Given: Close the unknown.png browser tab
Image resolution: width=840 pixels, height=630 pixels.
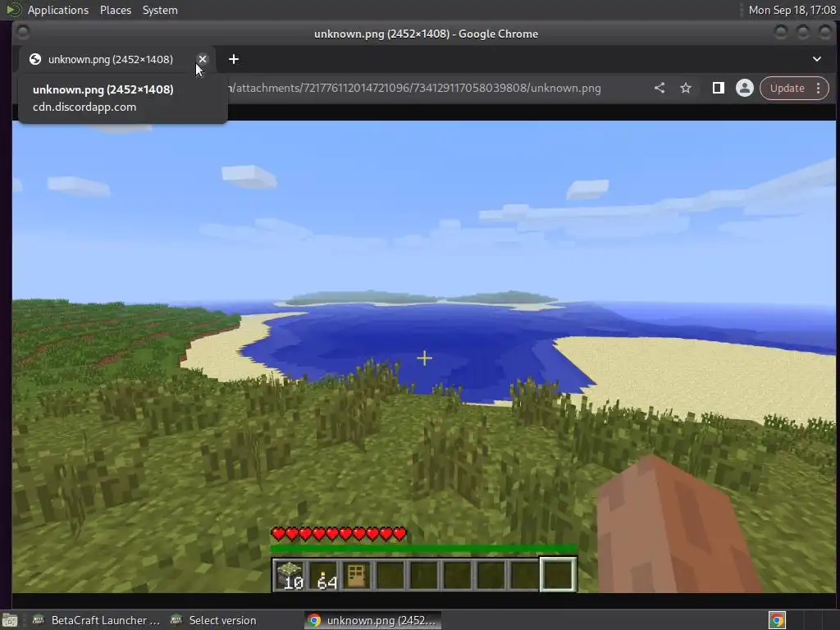Looking at the screenshot, I should coord(202,59).
